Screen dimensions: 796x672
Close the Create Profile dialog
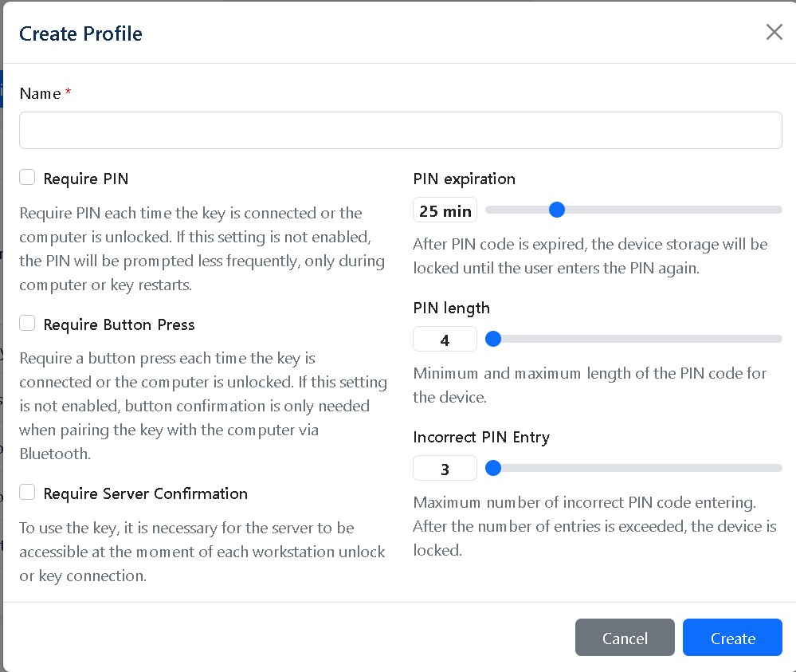pos(774,32)
